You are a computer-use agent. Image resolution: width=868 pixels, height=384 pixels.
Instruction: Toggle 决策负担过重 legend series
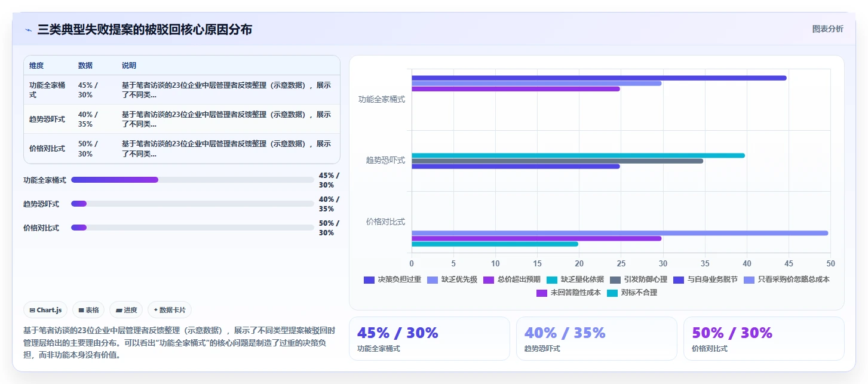coord(392,279)
